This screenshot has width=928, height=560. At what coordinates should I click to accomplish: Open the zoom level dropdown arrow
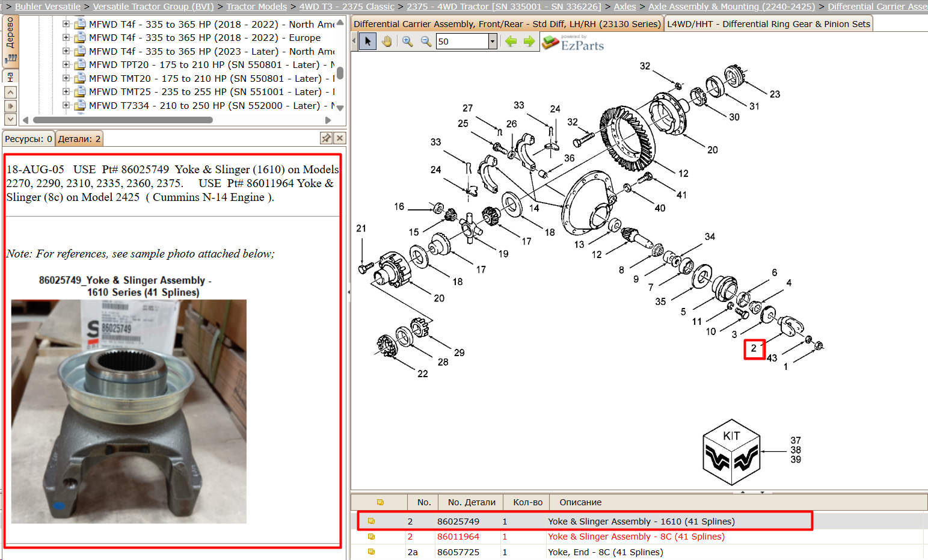click(x=493, y=42)
